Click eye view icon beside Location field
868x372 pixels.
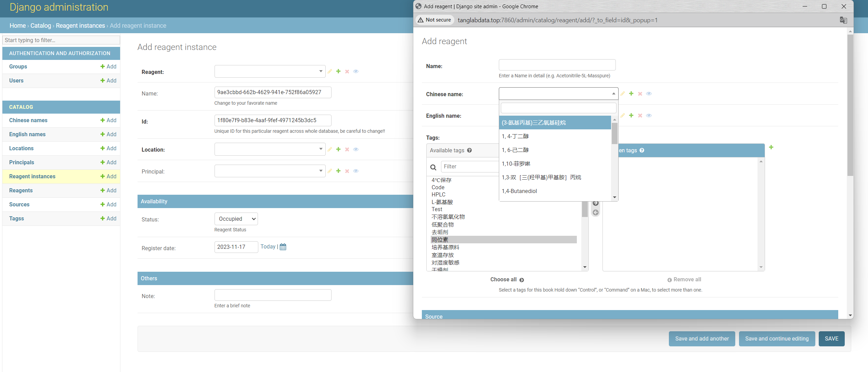coord(356,149)
